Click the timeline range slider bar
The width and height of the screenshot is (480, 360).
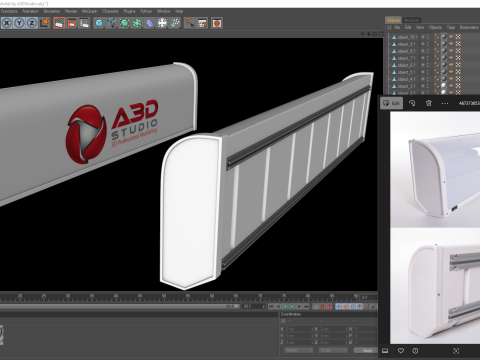pos(119,306)
